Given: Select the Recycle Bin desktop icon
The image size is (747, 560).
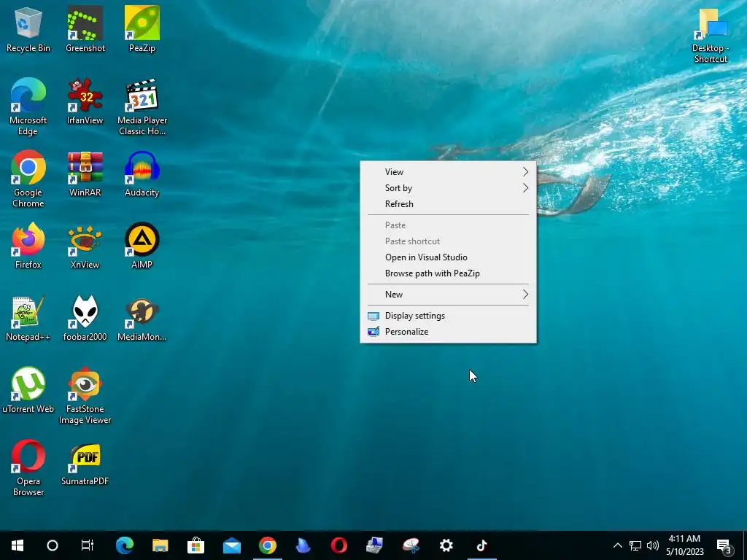Looking at the screenshot, I should coord(28,29).
